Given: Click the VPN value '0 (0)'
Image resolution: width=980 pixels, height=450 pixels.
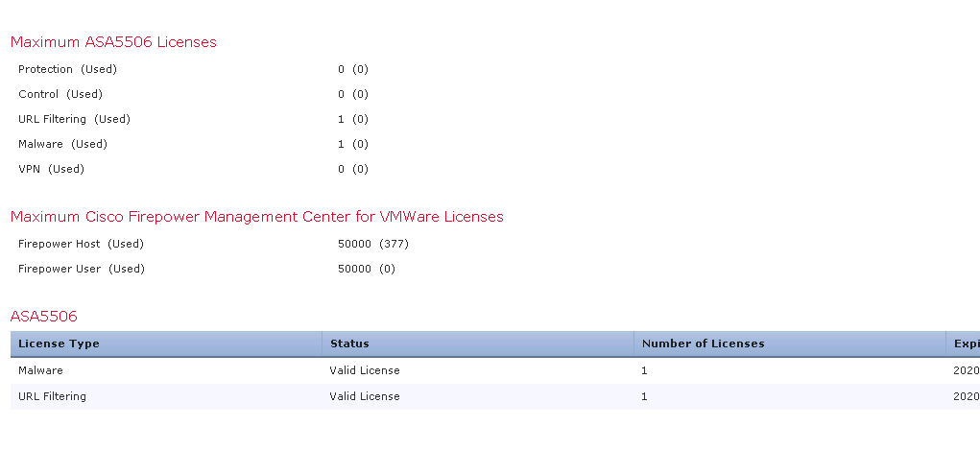Looking at the screenshot, I should pos(353,170).
